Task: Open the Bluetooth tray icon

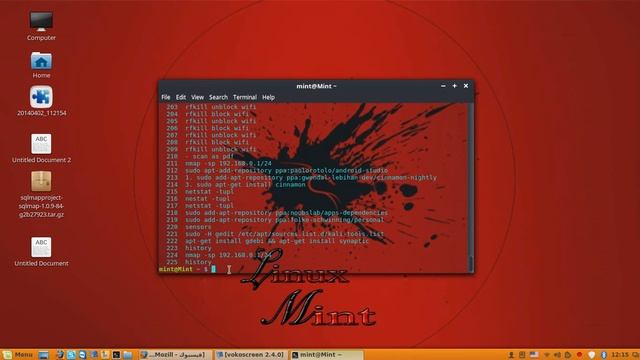Action: coord(604,355)
